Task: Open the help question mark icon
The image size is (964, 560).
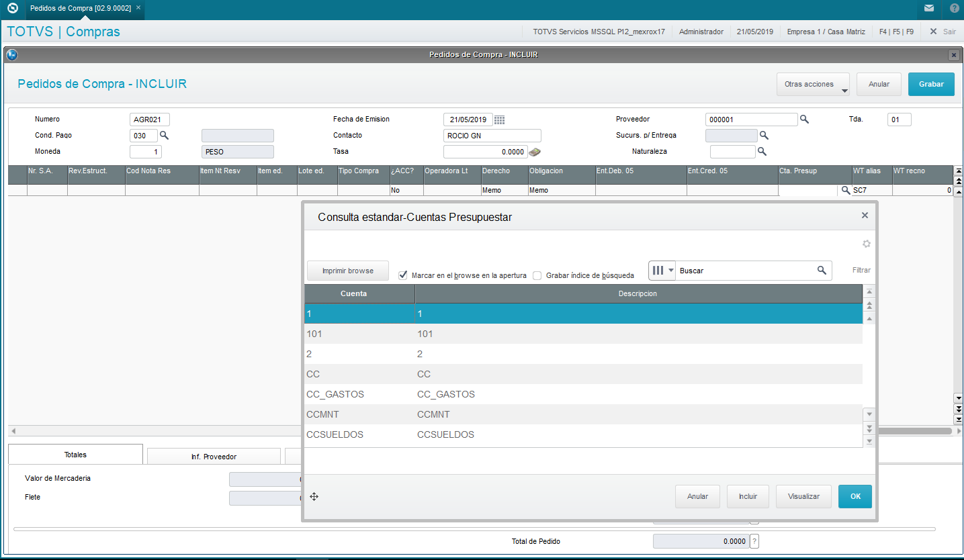Action: coord(954,9)
